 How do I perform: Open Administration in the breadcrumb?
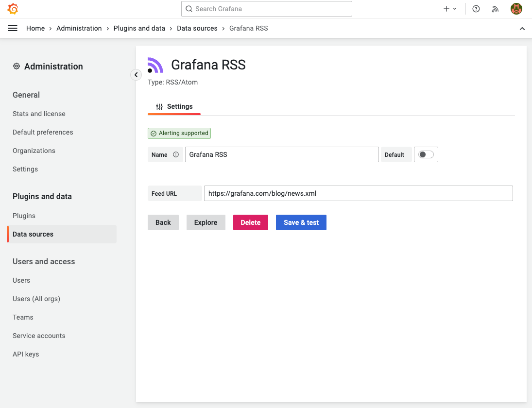[79, 28]
